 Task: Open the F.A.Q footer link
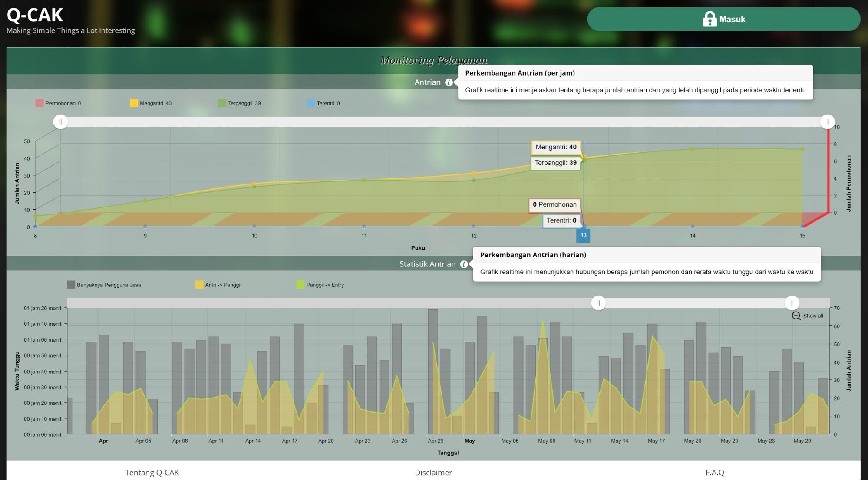(715, 472)
